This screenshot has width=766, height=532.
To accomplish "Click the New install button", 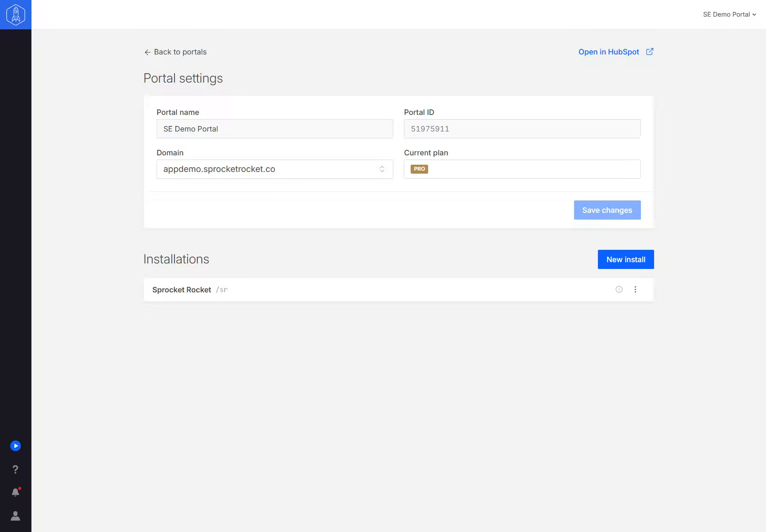I will (626, 260).
